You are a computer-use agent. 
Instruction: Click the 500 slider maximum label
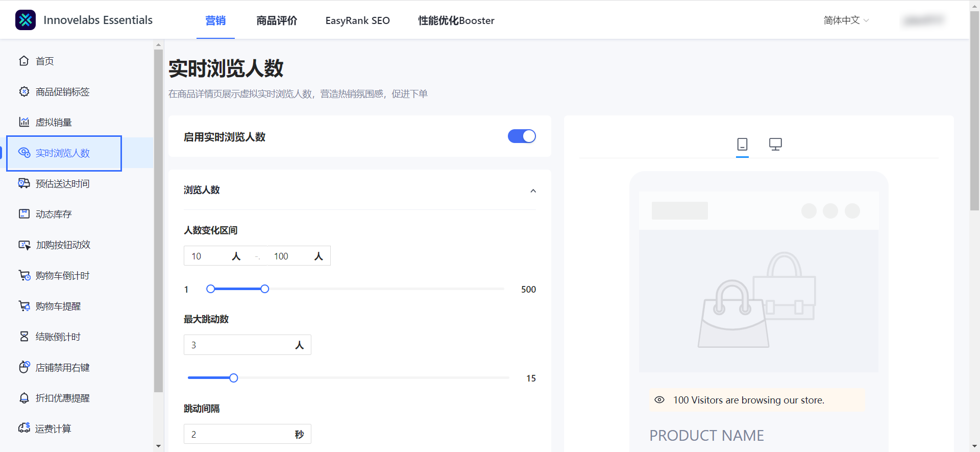(x=528, y=290)
